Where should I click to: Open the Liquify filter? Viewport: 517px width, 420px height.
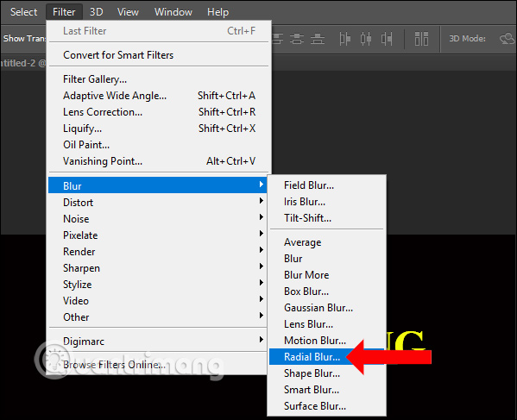tap(159, 129)
